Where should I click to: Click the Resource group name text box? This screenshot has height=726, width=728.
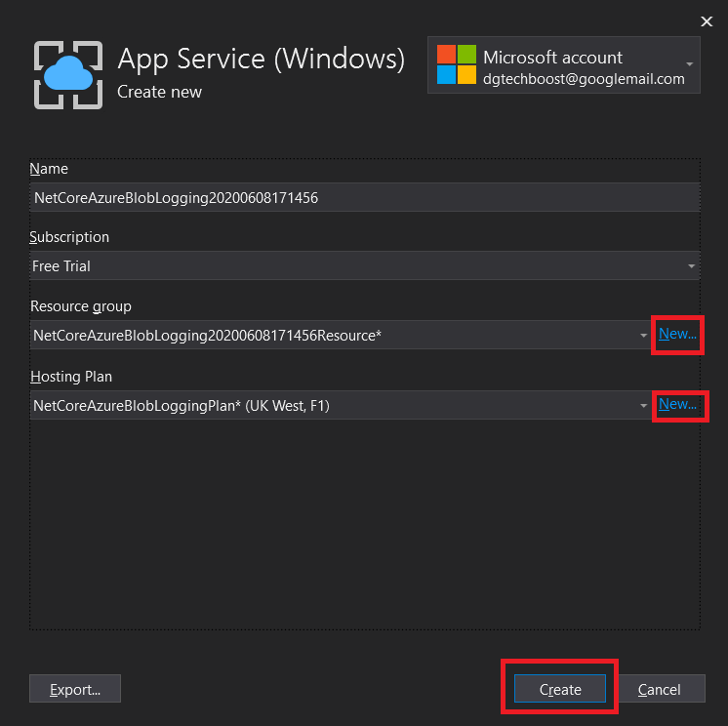pos(332,336)
